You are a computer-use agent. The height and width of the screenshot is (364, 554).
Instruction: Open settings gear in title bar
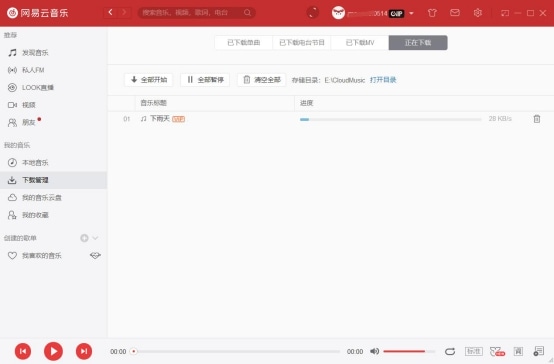coord(478,13)
